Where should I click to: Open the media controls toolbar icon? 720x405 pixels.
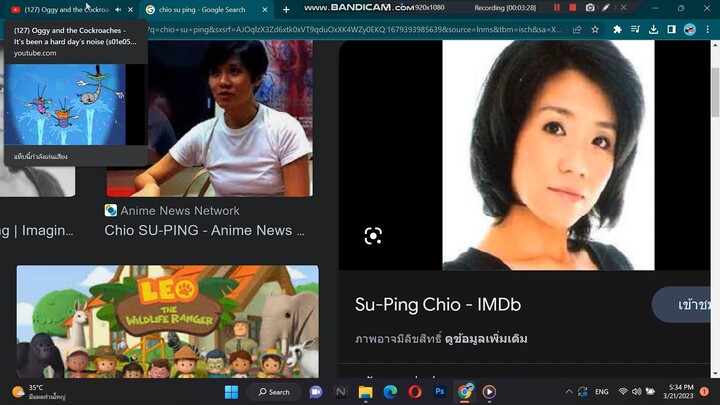(636, 29)
